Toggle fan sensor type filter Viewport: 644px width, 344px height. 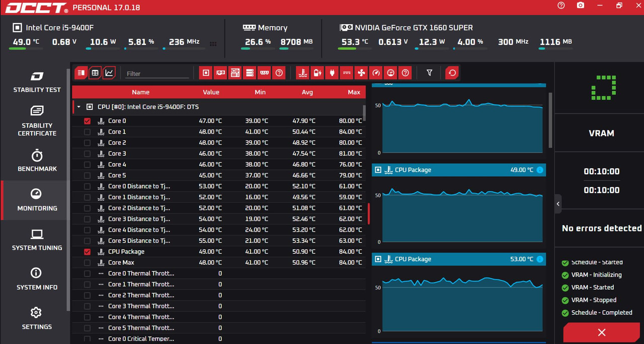click(361, 73)
